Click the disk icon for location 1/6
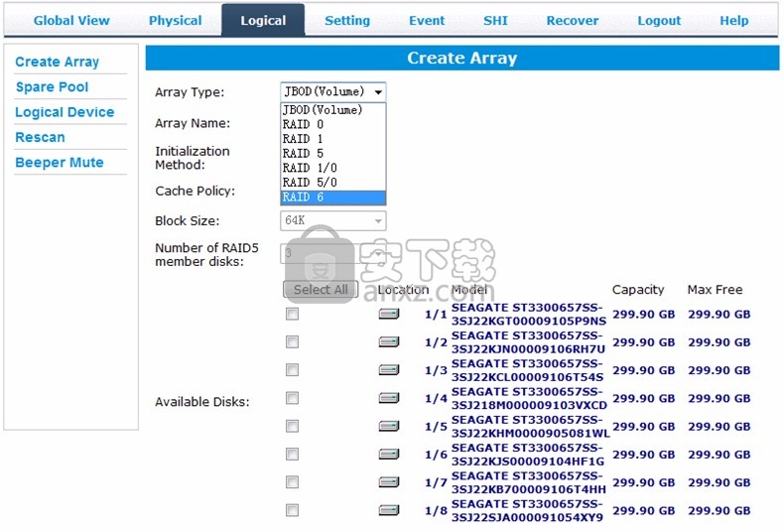Screen dimensions: 784x532 (x=388, y=454)
